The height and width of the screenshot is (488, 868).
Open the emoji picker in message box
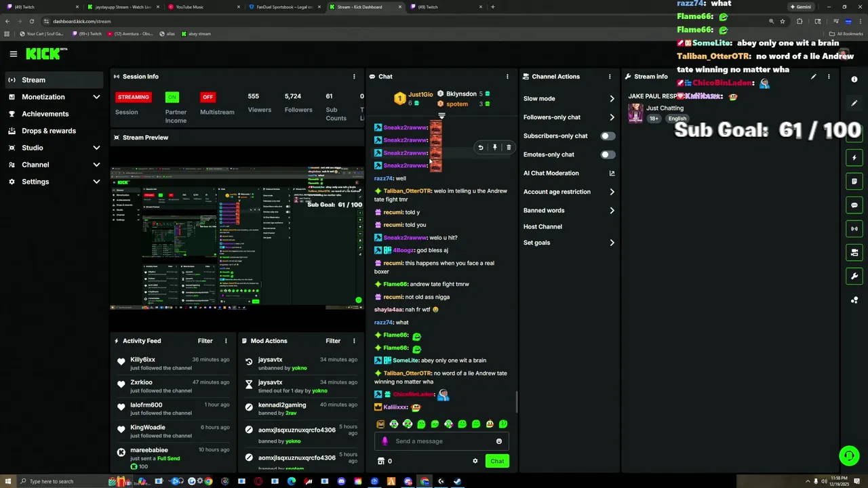pyautogui.click(x=498, y=441)
